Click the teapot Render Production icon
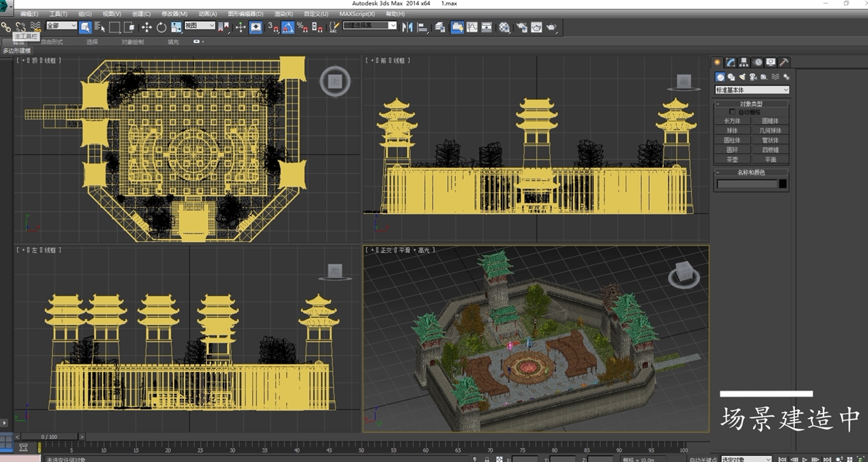The width and height of the screenshot is (868, 462). click(x=551, y=27)
